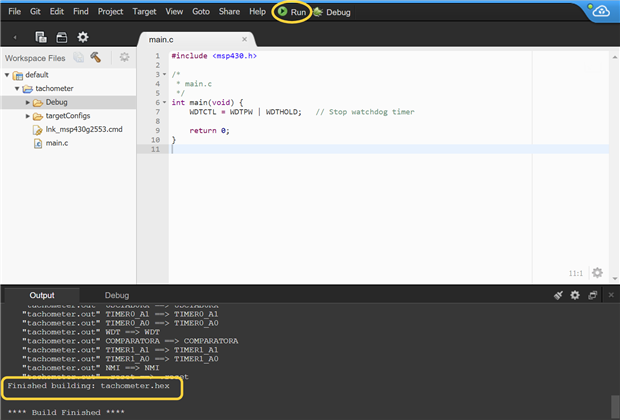620x420 pixels.
Task: Clear the output console with the brush icon
Action: pos(558,295)
